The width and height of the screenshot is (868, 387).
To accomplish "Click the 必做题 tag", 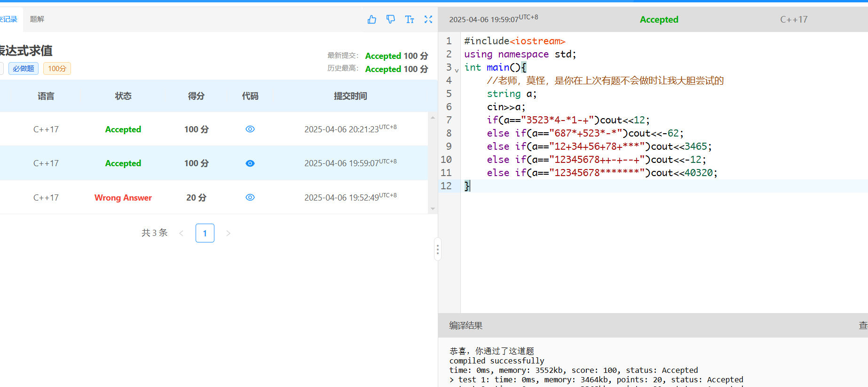I will [x=24, y=69].
